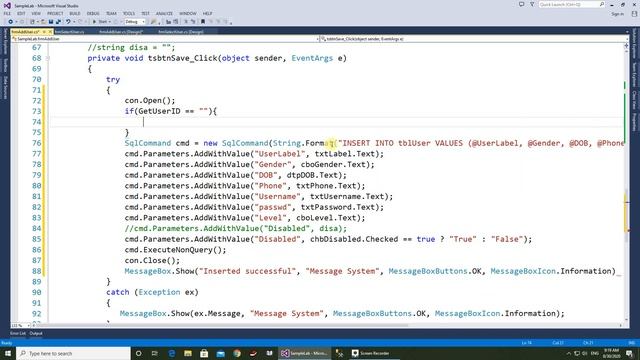Show hidden system tray icons
This screenshot has width=640, height=360.
pos(568,353)
